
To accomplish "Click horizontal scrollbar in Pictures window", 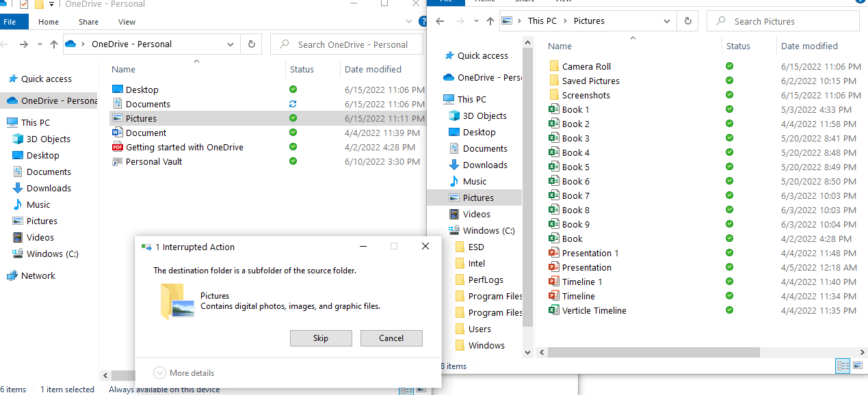I will (x=655, y=353).
